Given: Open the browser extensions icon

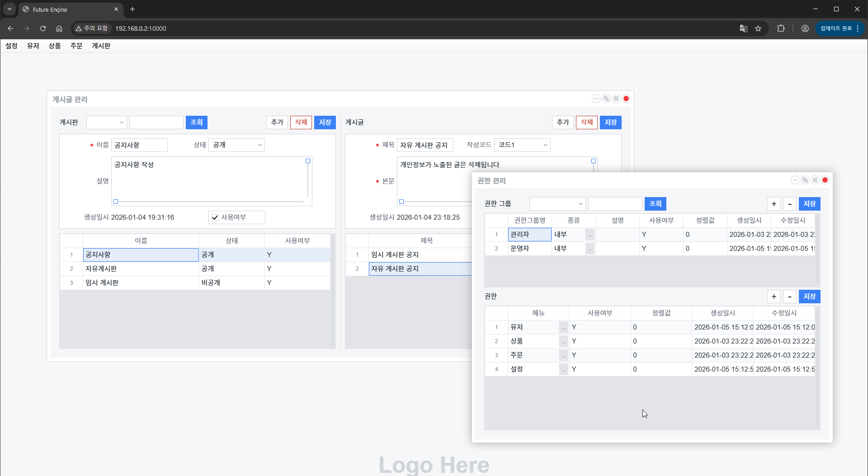Looking at the screenshot, I should [x=781, y=28].
